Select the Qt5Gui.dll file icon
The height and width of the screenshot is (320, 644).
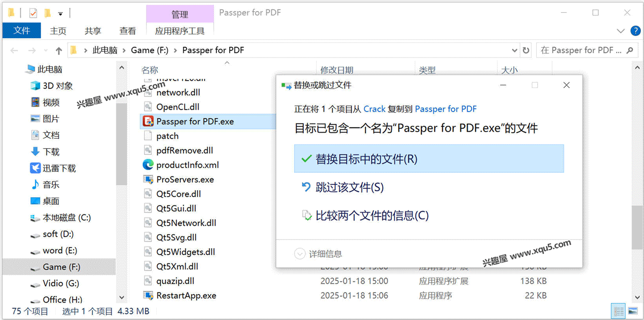pos(148,208)
